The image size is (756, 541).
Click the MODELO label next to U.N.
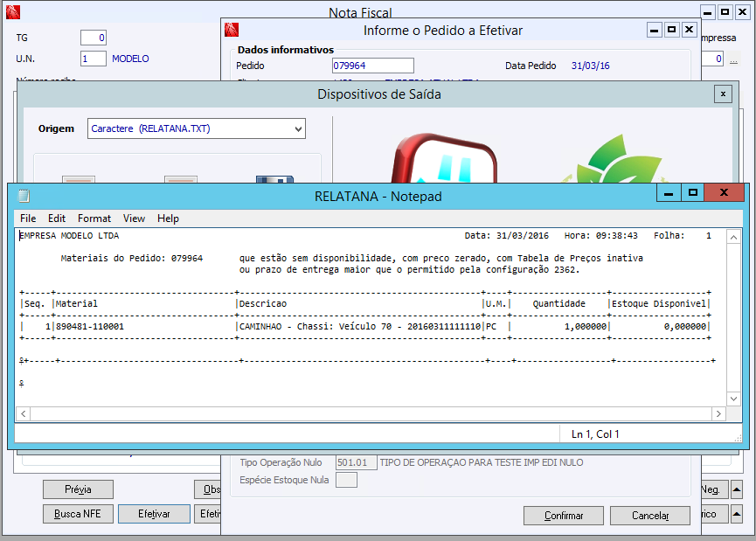(x=130, y=59)
